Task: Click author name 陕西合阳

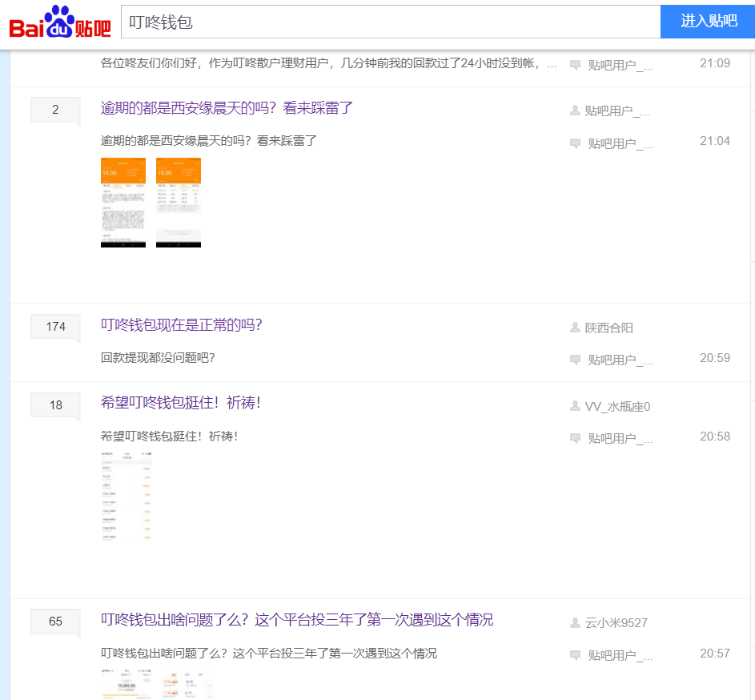Action: click(x=608, y=328)
